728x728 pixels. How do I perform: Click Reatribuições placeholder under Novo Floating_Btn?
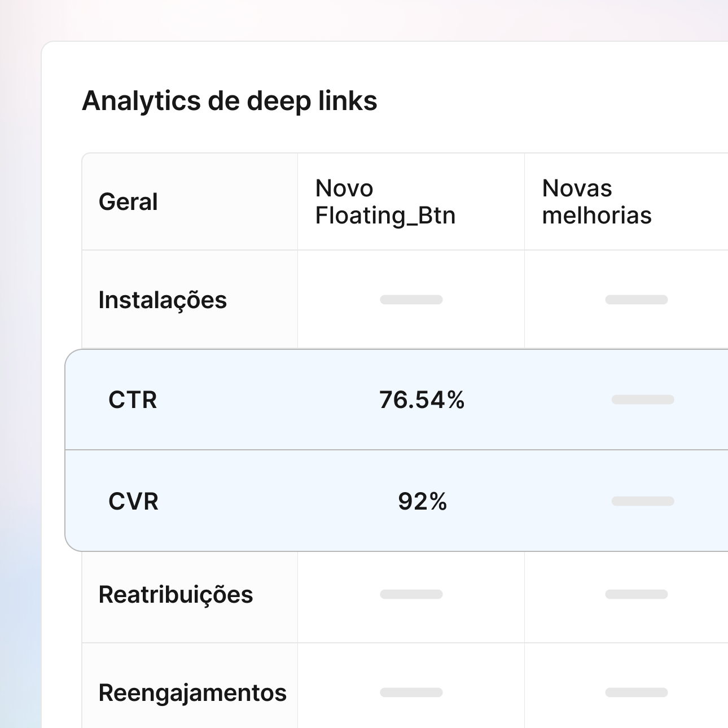(x=411, y=594)
